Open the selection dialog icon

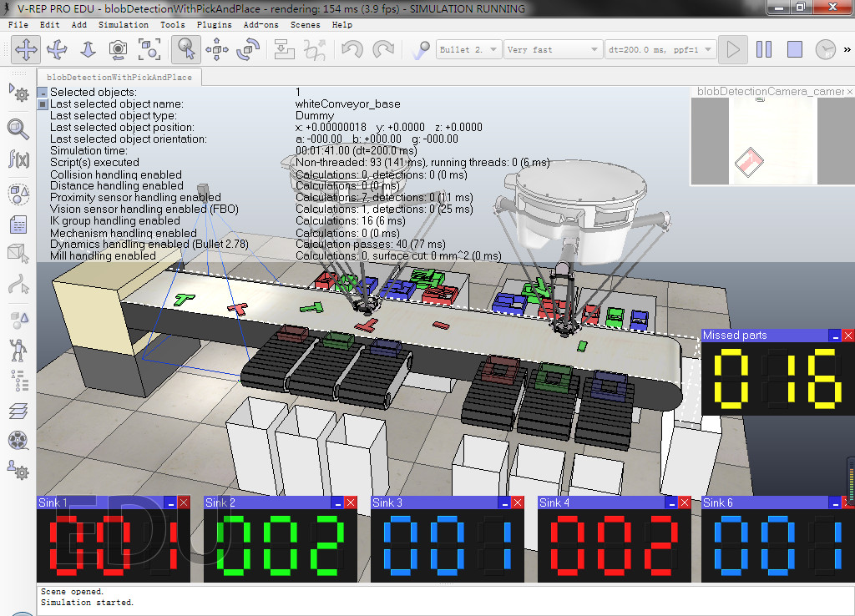(18, 320)
